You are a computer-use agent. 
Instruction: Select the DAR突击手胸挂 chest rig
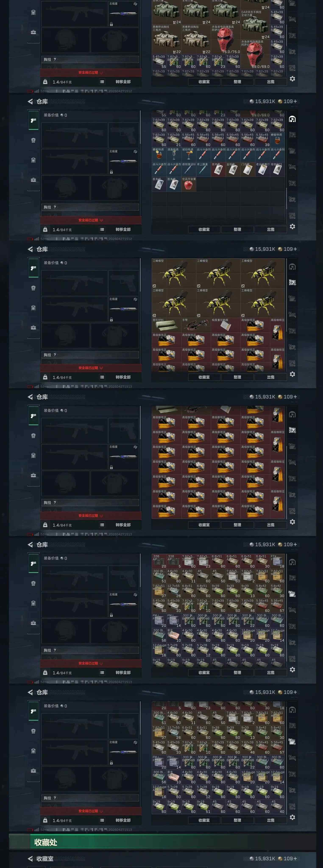pyautogui.click(x=255, y=25)
